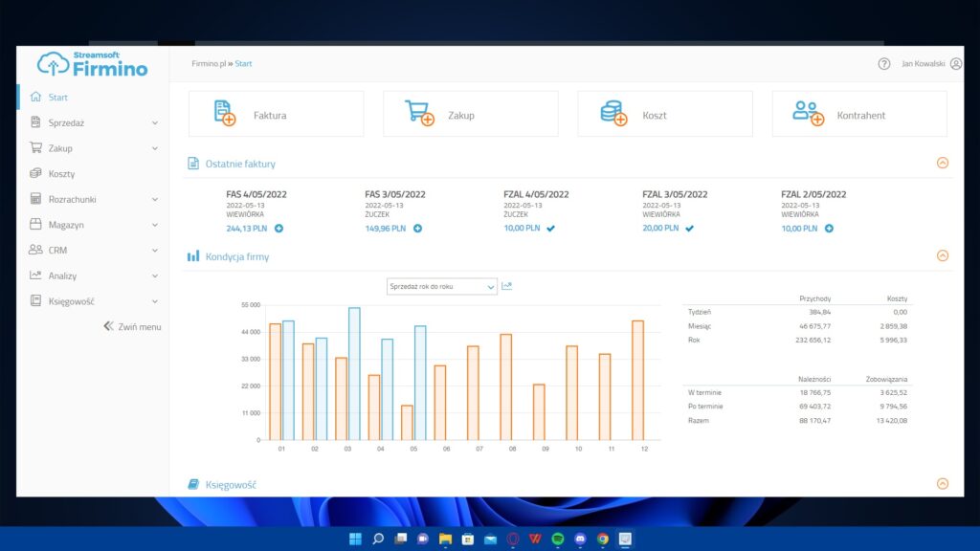Click the Firmino.pl breadcrumb link
This screenshot has height=551, width=980.
209,64
